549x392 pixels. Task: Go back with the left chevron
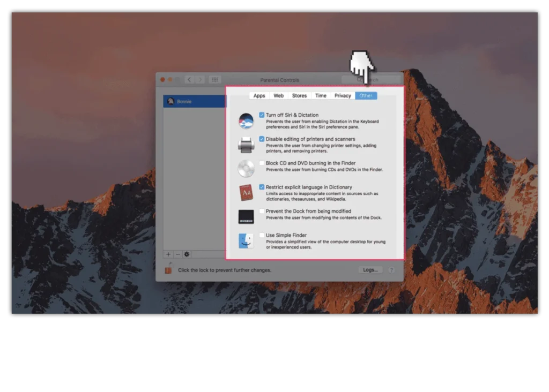[x=189, y=80]
